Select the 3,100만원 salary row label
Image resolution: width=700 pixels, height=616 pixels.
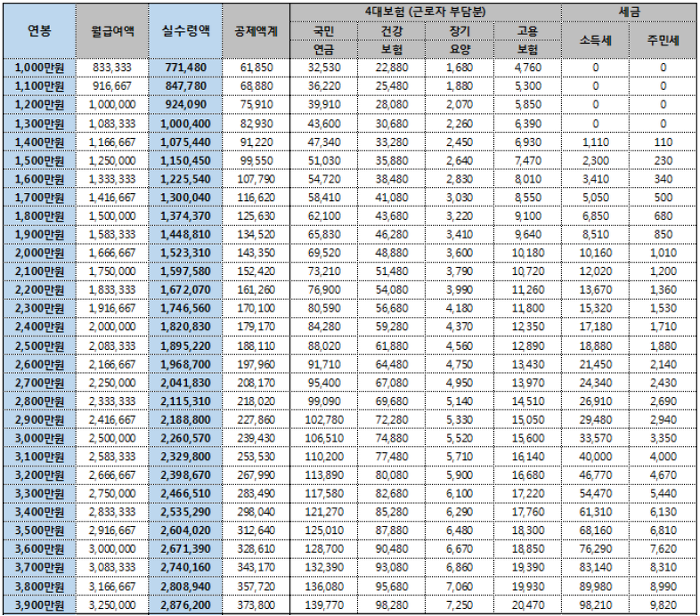coord(40,457)
